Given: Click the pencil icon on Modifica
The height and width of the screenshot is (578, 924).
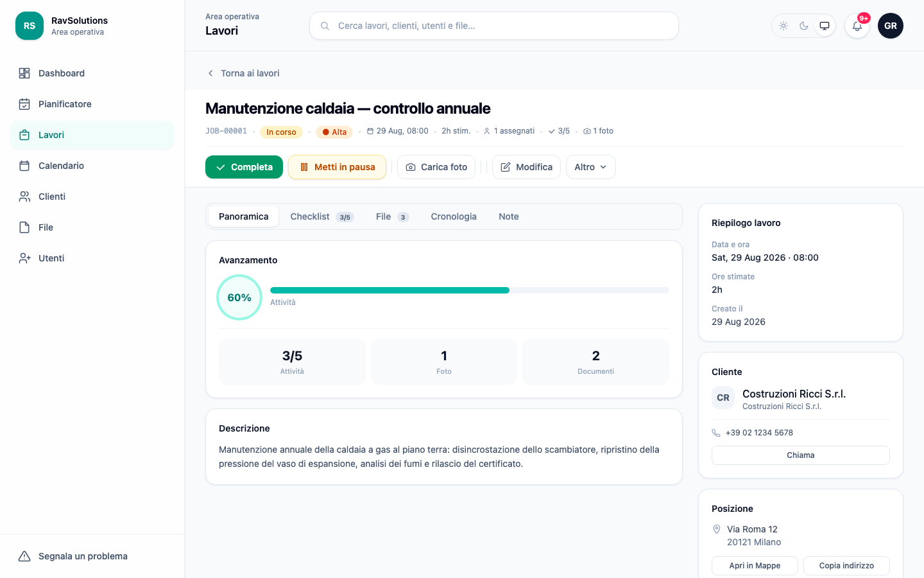Looking at the screenshot, I should point(506,167).
